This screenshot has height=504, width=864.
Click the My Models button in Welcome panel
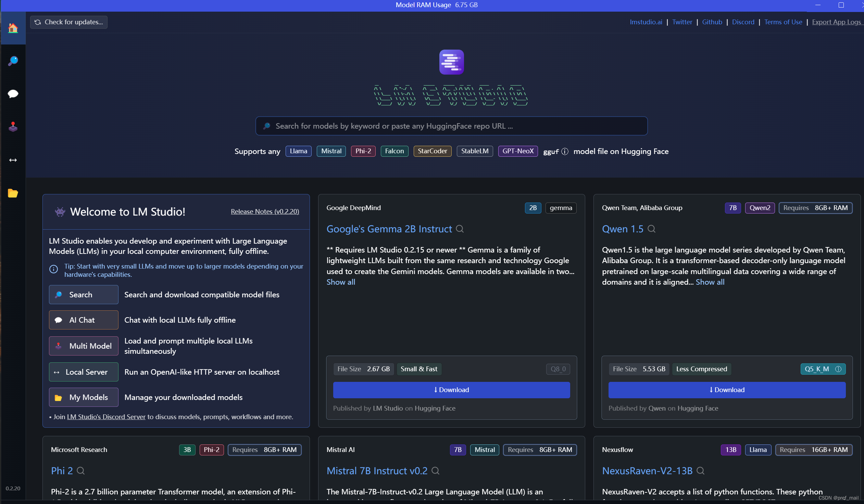(x=84, y=398)
